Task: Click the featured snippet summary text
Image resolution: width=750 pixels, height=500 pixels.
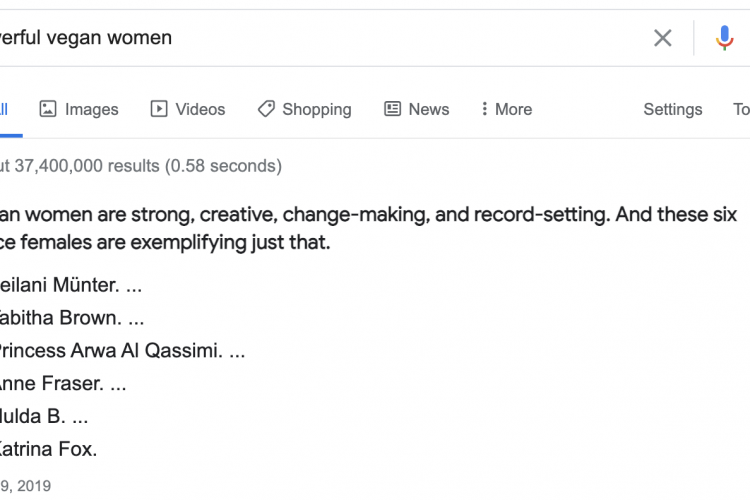Action: click(x=368, y=228)
